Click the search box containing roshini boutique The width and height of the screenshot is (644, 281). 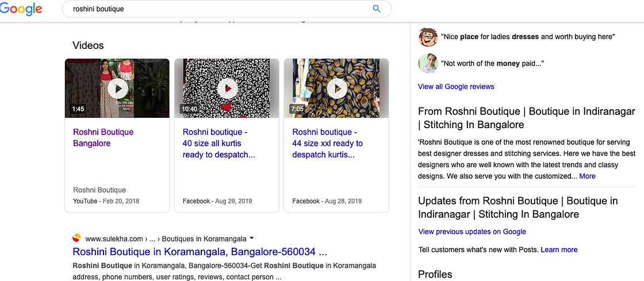[x=227, y=9]
